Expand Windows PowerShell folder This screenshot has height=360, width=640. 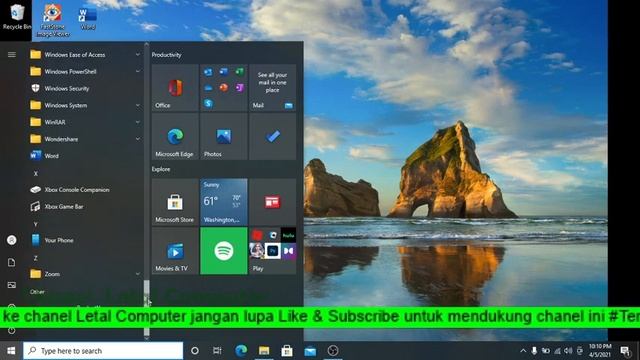click(x=86, y=71)
